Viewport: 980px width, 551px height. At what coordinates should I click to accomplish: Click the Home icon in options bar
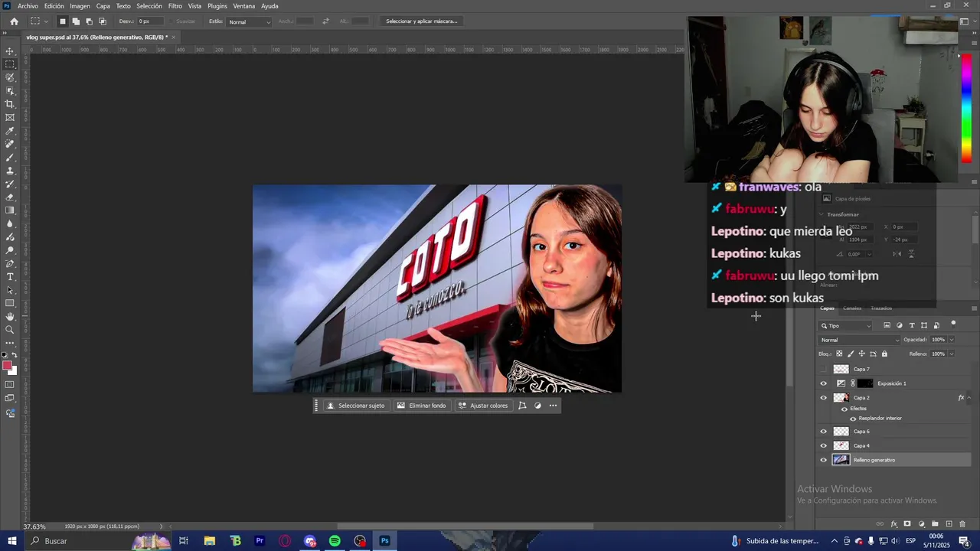tap(14, 21)
